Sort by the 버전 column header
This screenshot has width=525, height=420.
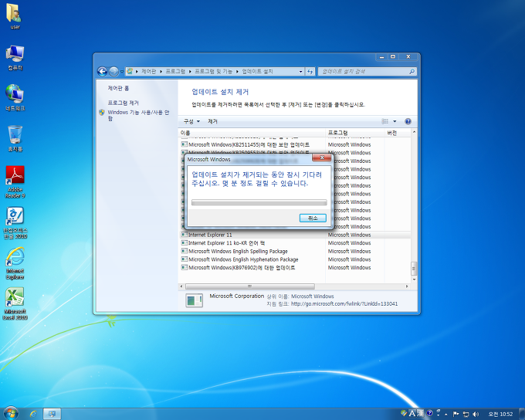398,133
